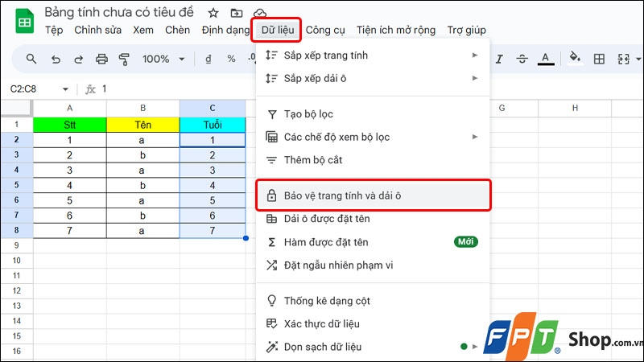Screen dimensions: 644x362
Task: Select column A header
Action: point(70,109)
